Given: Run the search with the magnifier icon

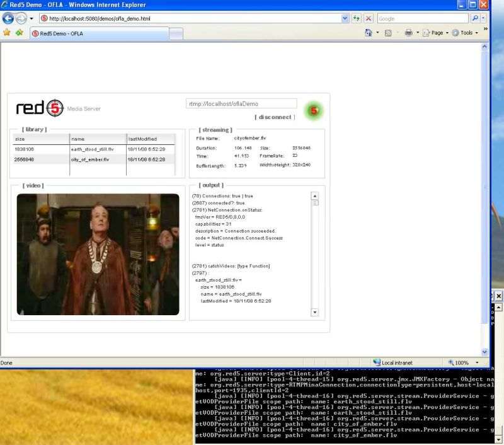Looking at the screenshot, I should point(475,19).
